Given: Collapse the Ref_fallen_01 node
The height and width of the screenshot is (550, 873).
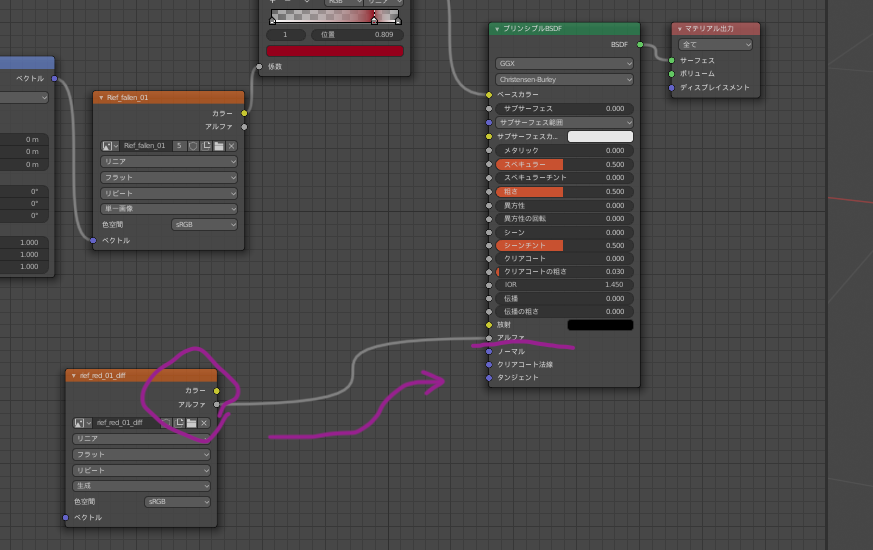Looking at the screenshot, I should (101, 98).
